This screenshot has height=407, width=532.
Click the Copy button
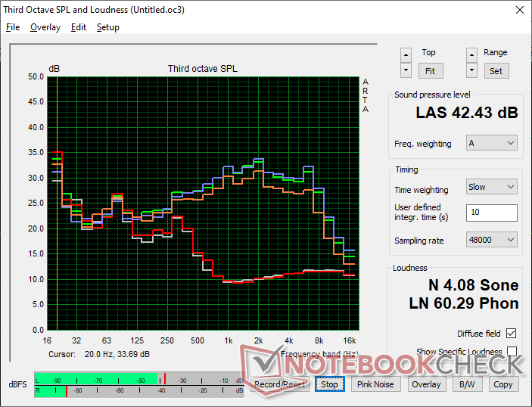click(x=503, y=384)
